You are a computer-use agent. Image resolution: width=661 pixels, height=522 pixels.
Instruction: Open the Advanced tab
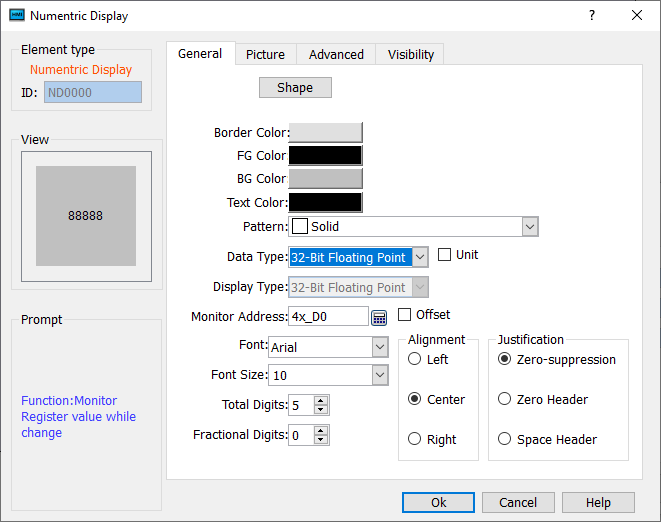pyautogui.click(x=336, y=55)
